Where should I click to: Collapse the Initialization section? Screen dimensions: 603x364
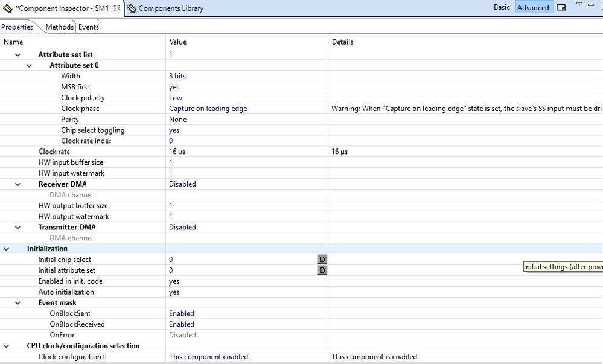coord(6,249)
